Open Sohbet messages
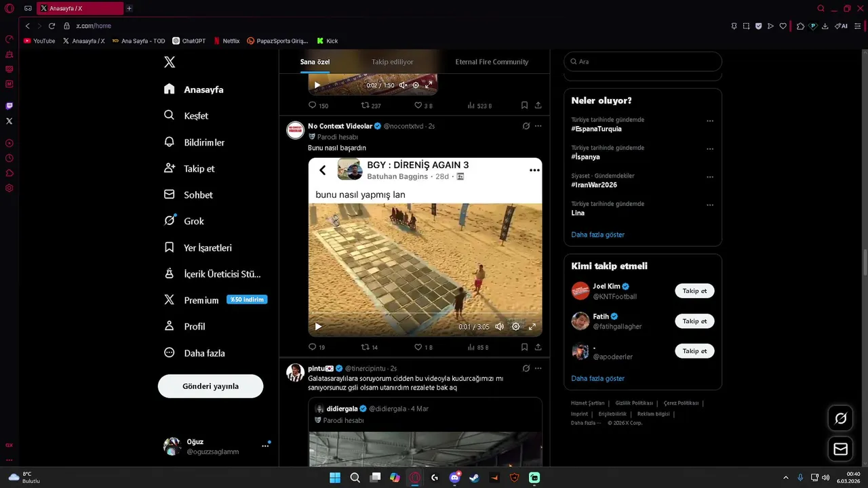The width and height of the screenshot is (868, 488). coord(189,195)
